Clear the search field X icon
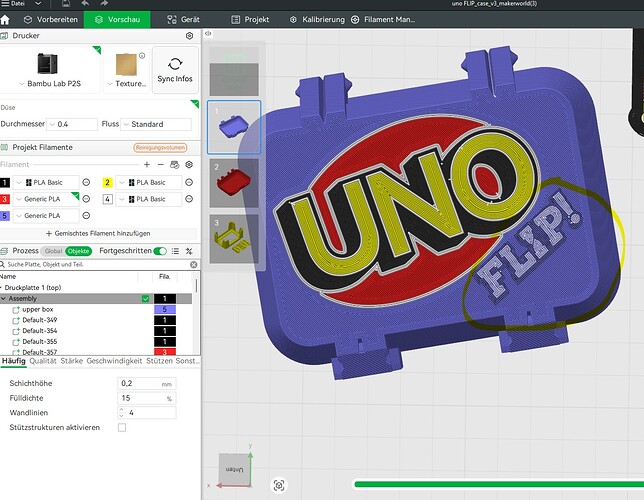The image size is (644, 500). 193,265
